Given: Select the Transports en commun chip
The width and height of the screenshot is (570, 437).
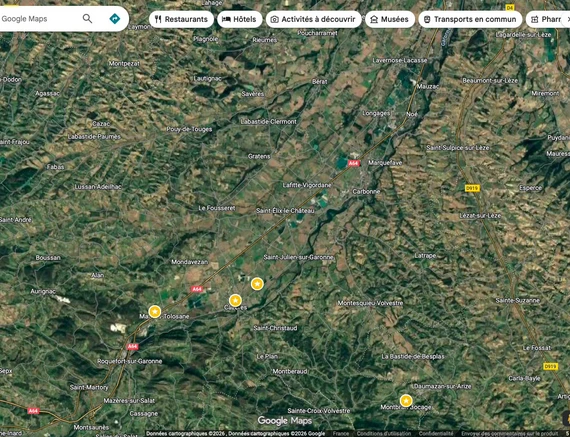Looking at the screenshot, I should (x=470, y=19).
